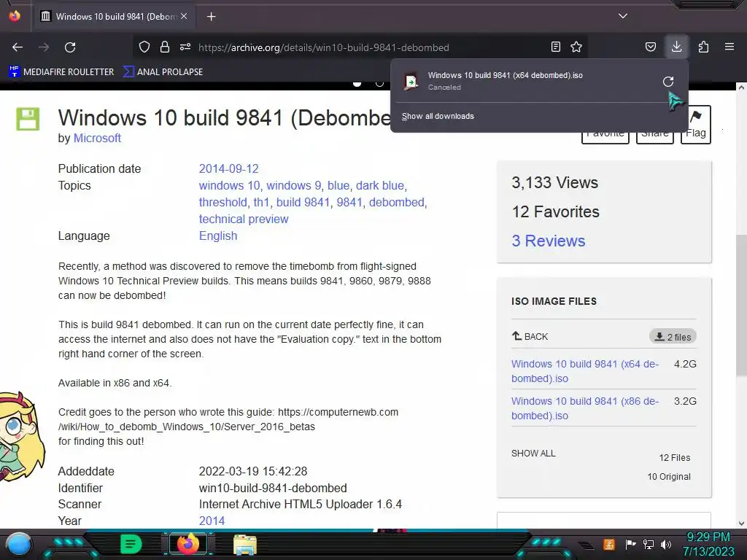The width and height of the screenshot is (747, 560).
Task: Open the dark blue topic link
Action: coord(379,185)
